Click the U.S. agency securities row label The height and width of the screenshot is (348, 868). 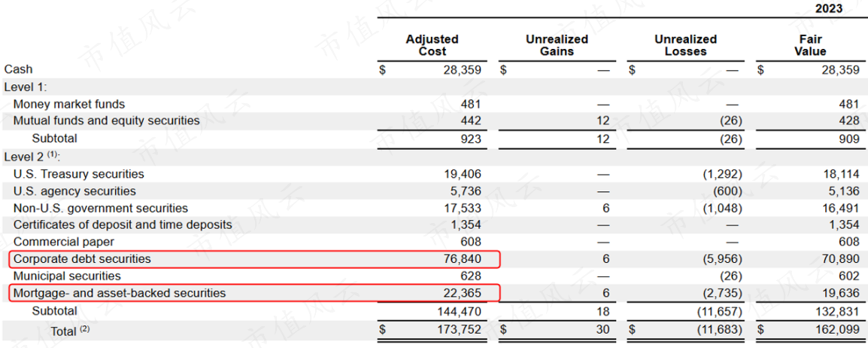[74, 191]
